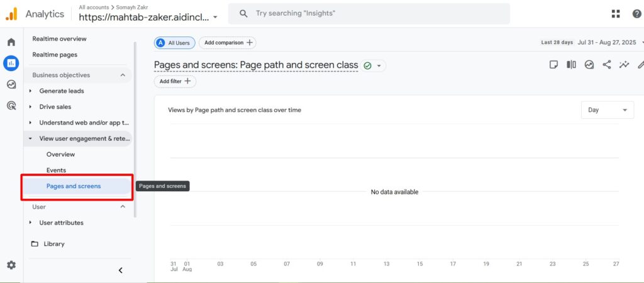Screen dimensions: 644x283
Task: Click the Share this report icon
Action: pyautogui.click(x=606, y=64)
